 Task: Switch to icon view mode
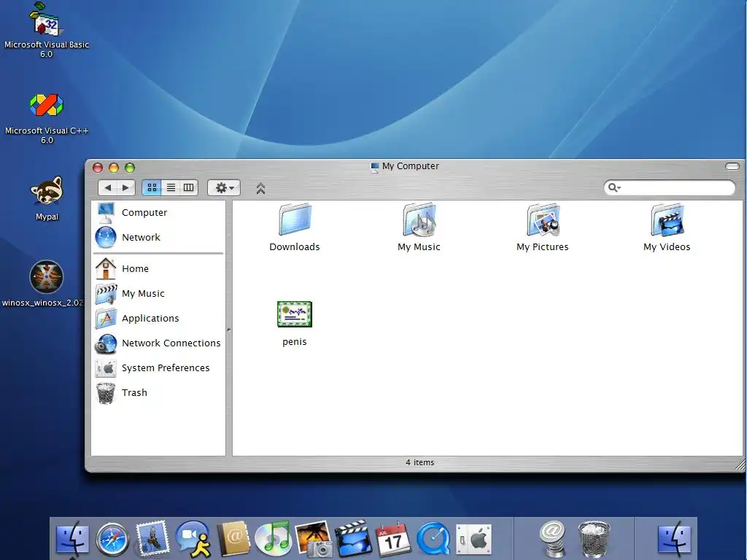pyautogui.click(x=152, y=187)
